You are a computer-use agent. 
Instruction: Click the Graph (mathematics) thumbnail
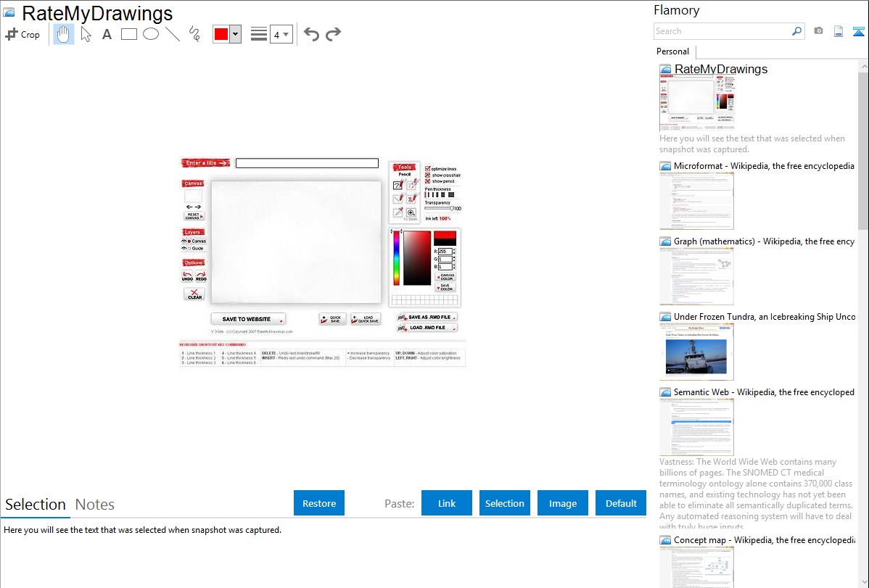696,276
